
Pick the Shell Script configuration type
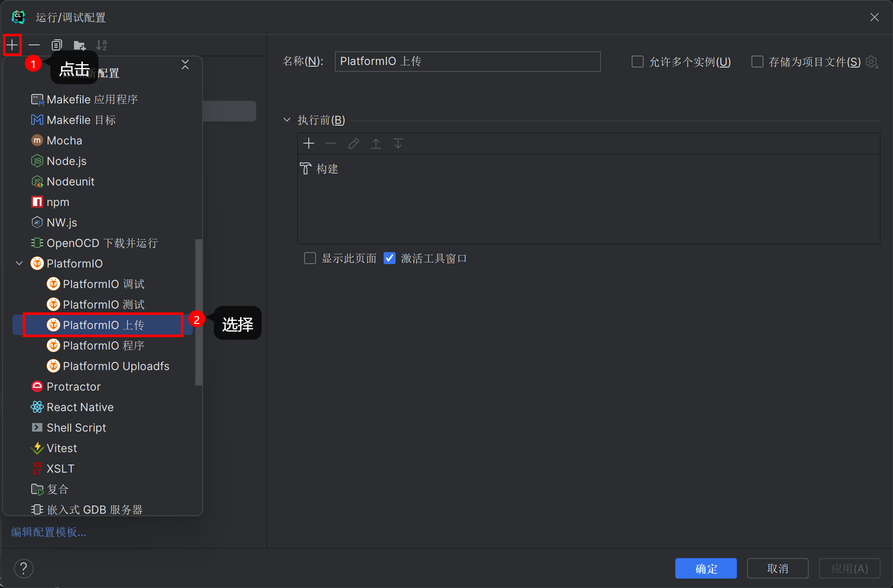(103, 428)
